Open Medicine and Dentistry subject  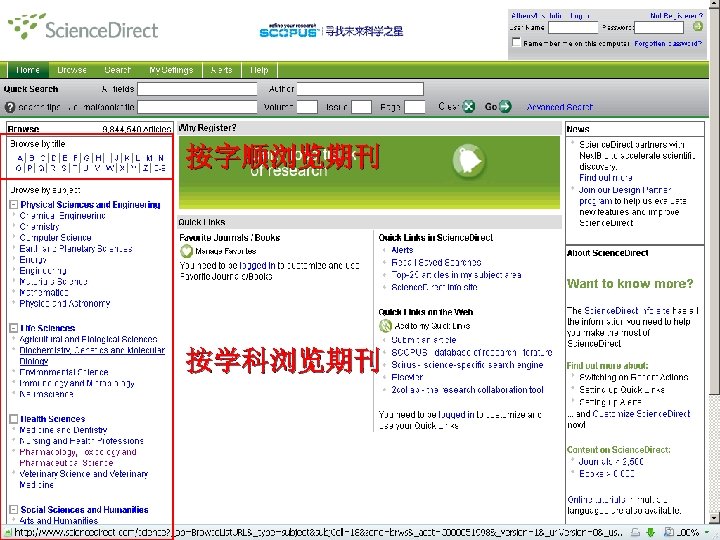63,430
